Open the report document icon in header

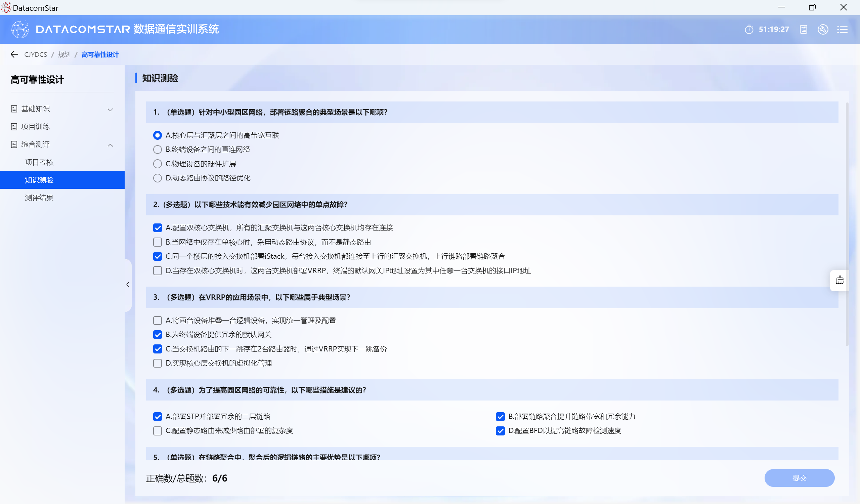pyautogui.click(x=803, y=29)
